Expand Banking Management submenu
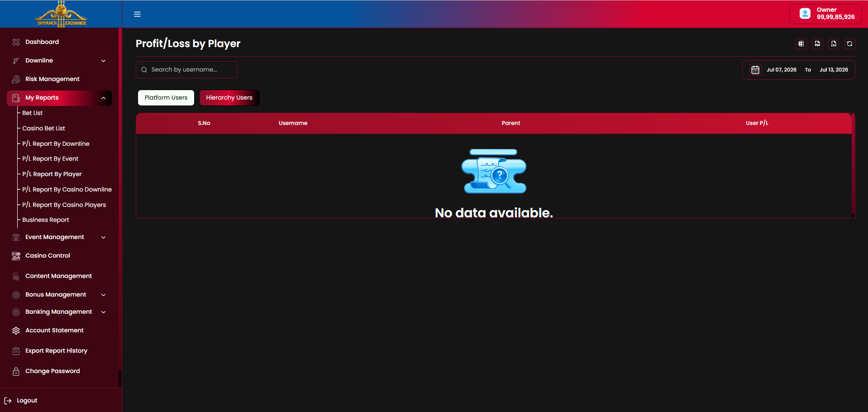 (x=103, y=312)
